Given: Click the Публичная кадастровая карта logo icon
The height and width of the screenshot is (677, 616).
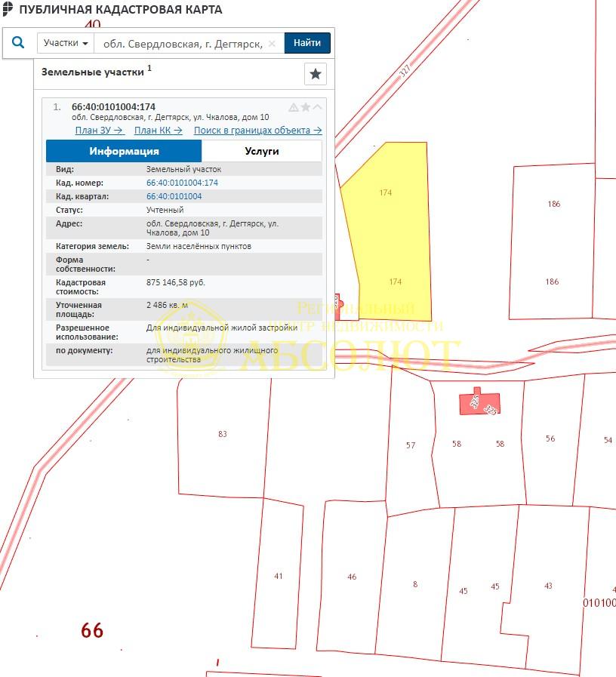Looking at the screenshot, I should (8, 8).
